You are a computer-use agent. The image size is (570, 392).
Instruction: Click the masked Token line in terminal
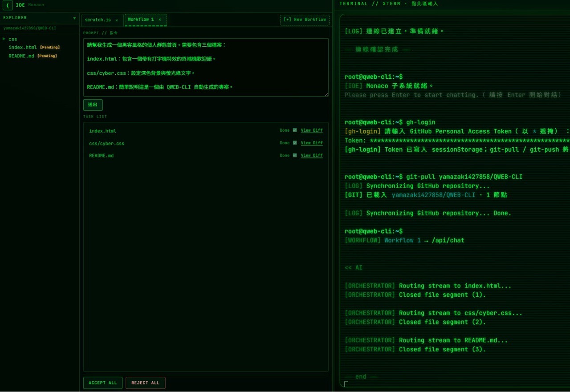[x=457, y=140]
